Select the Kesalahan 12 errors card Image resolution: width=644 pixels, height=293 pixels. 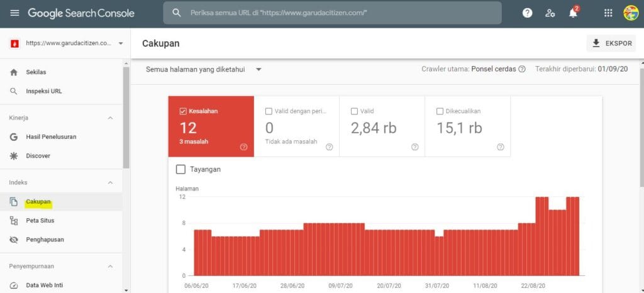point(211,126)
